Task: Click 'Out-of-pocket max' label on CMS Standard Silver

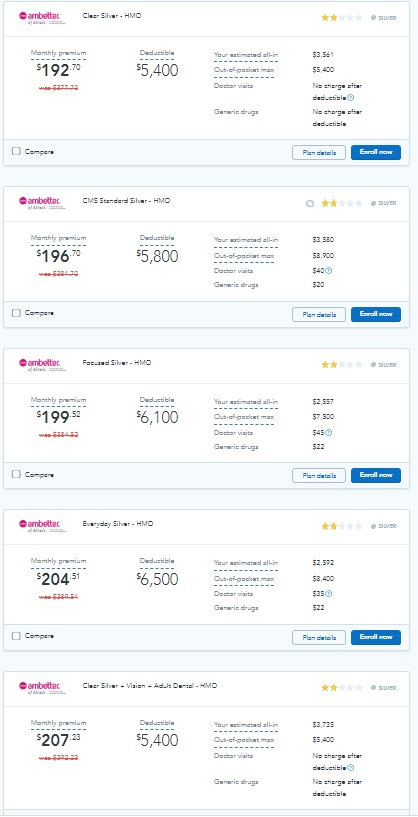Action: (244, 256)
